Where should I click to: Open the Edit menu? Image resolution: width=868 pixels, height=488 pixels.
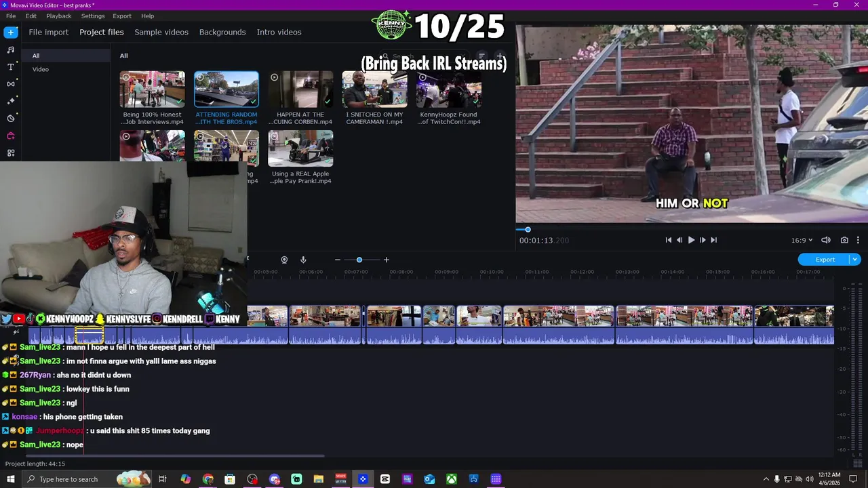pos(31,16)
